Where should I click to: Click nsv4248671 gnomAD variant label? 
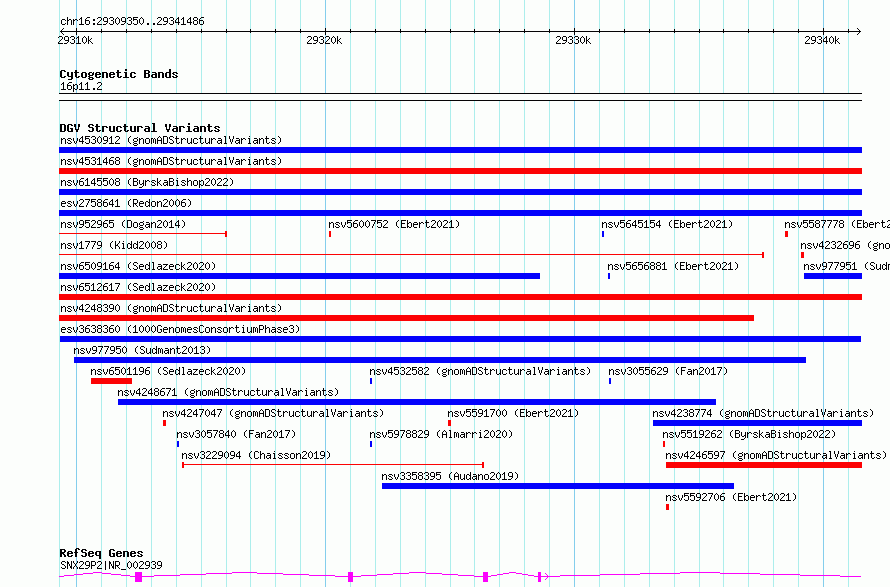228,392
